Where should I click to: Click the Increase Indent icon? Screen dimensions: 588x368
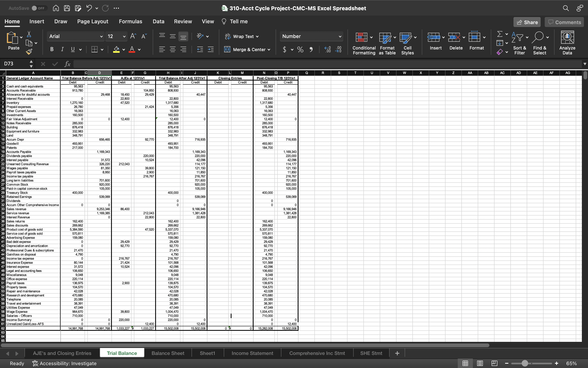(211, 49)
